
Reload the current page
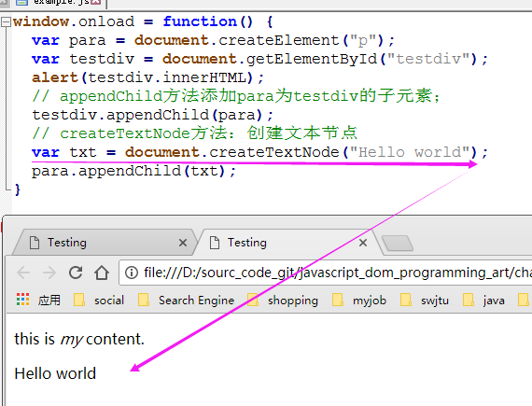tap(76, 273)
